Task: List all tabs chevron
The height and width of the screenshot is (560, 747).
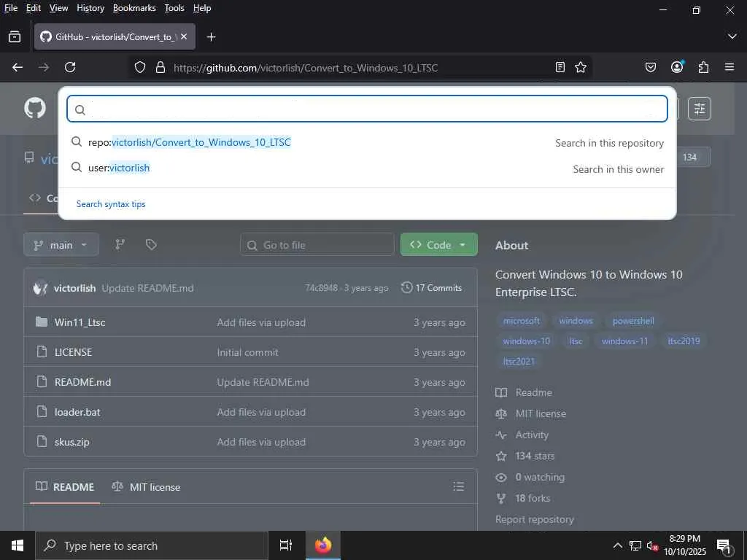Action: [732, 36]
